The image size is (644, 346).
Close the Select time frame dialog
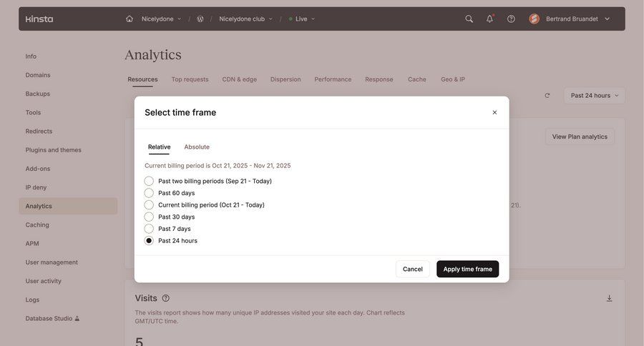[494, 112]
